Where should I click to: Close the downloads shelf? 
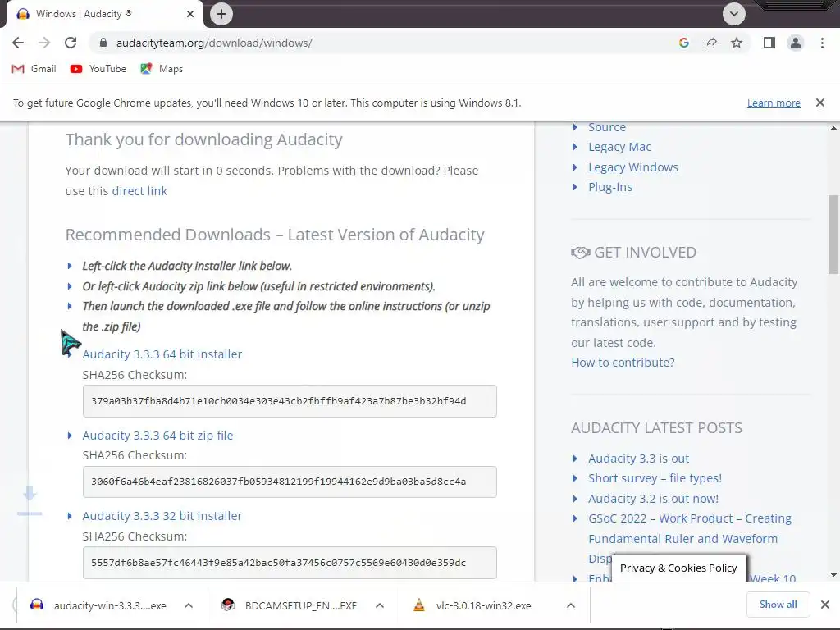[825, 605]
